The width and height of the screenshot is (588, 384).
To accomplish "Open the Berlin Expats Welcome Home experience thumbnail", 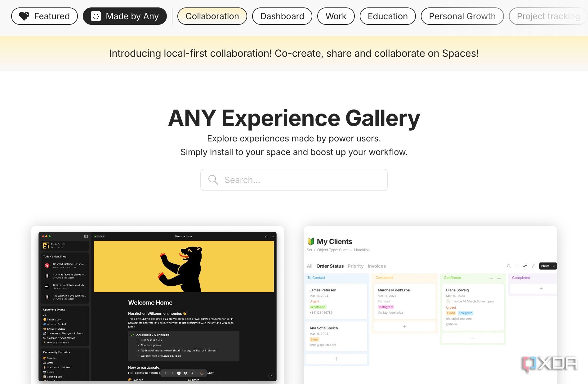I will point(158,306).
